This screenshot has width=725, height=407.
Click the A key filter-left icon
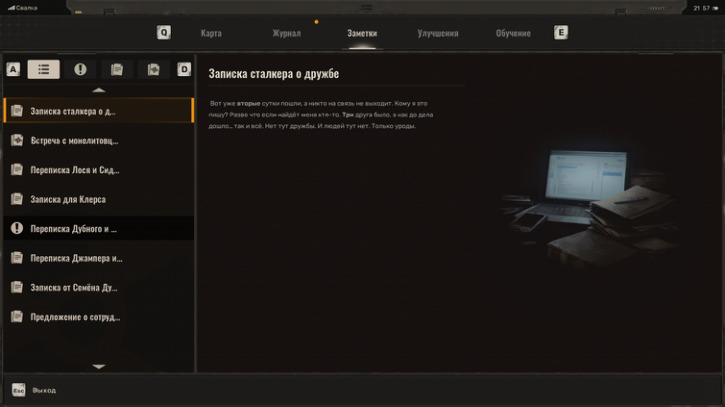(13, 69)
